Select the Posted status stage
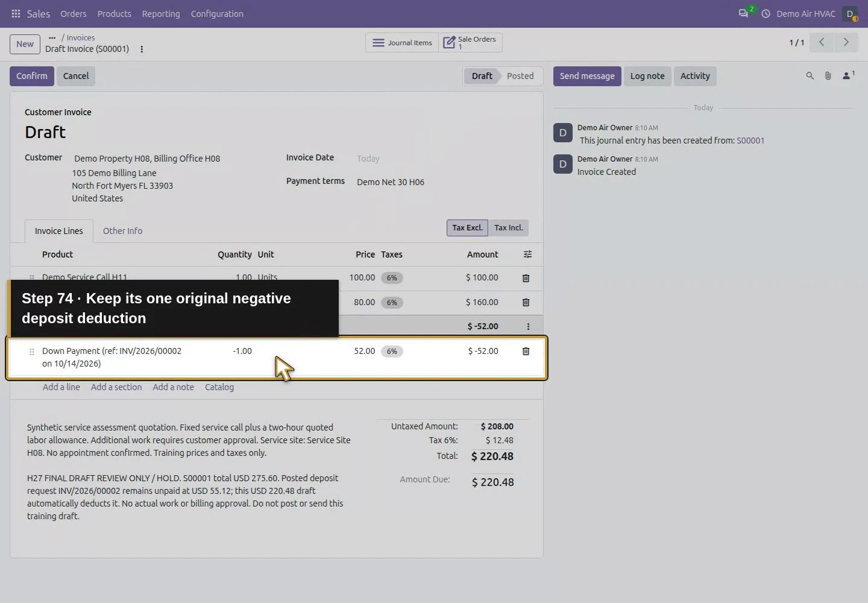 click(x=520, y=76)
